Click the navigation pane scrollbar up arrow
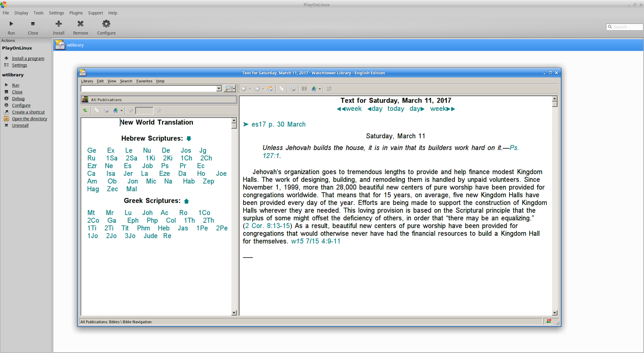This screenshot has height=353, width=644. click(x=234, y=120)
